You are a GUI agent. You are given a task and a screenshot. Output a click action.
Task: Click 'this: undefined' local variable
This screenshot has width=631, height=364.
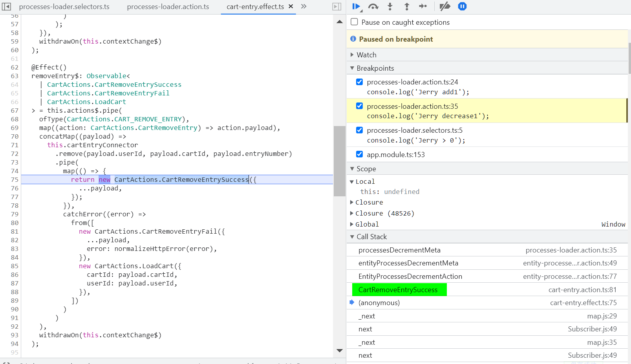coord(390,192)
